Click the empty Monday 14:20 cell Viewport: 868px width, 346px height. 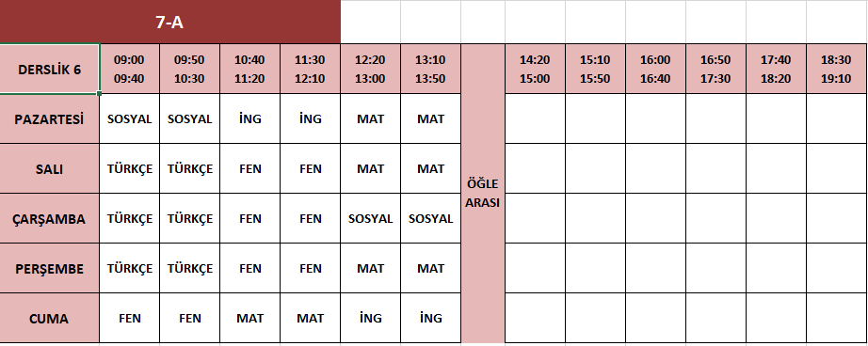(536, 118)
